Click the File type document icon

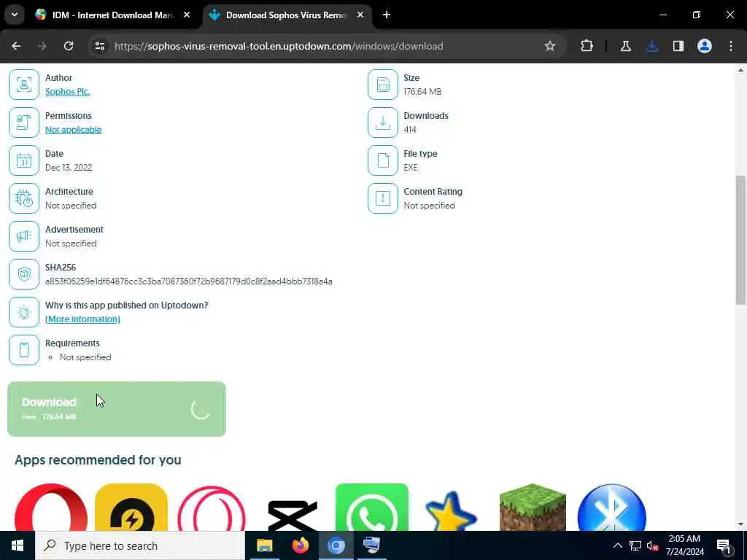(382, 160)
